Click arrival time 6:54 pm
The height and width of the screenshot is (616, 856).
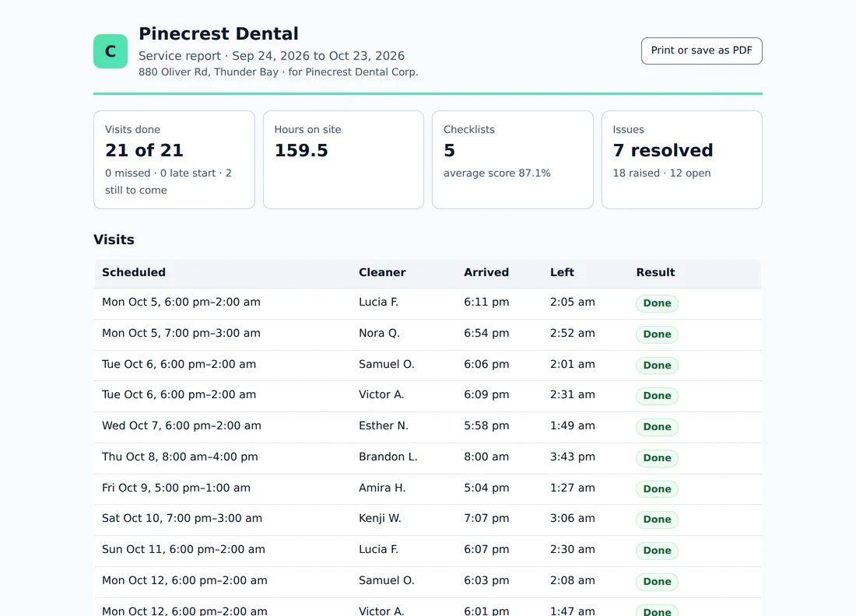tap(486, 334)
